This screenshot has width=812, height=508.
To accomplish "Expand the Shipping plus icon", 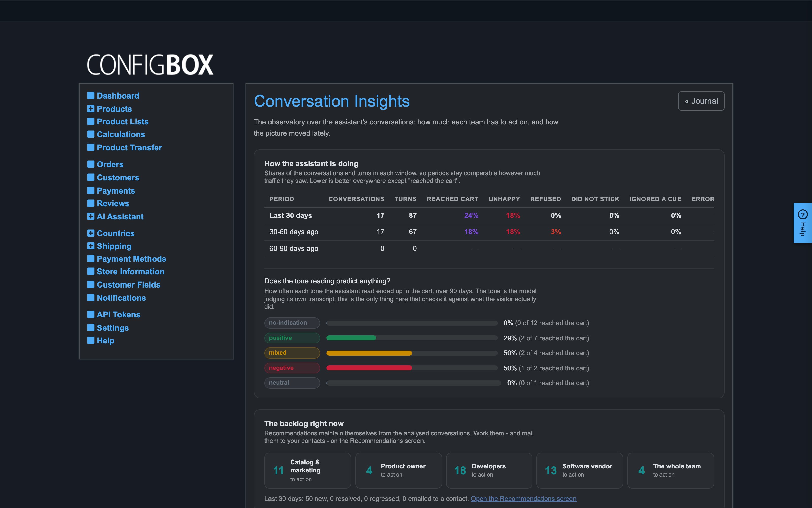I will pos(91,246).
